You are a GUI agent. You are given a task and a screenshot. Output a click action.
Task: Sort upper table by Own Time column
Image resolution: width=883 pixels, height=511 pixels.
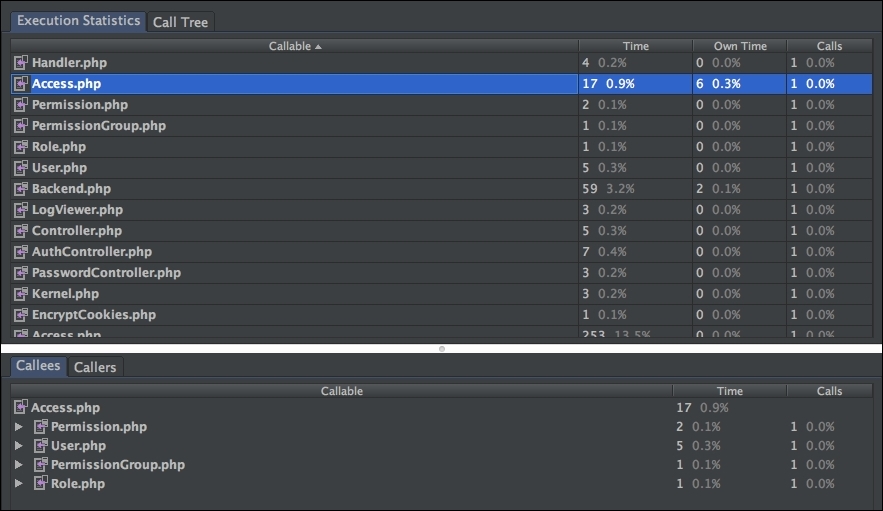click(x=740, y=46)
